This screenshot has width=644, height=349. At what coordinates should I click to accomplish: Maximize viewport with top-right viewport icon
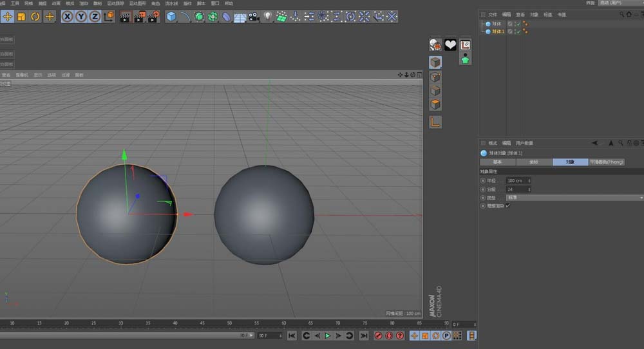coord(419,75)
